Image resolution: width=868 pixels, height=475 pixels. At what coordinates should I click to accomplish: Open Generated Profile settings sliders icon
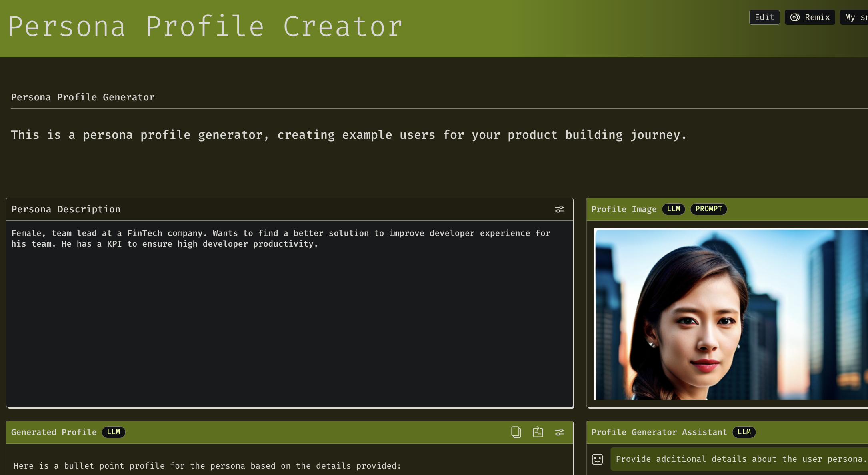(x=559, y=432)
